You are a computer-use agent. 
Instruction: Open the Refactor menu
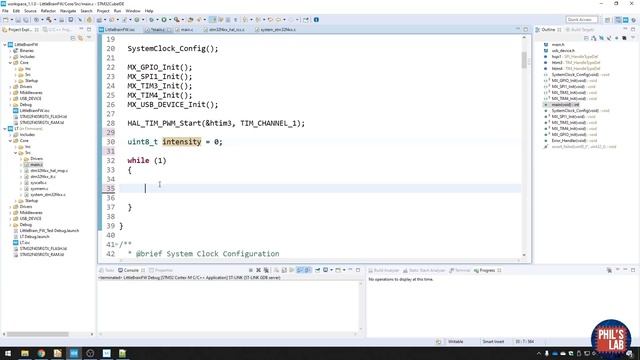48,11
